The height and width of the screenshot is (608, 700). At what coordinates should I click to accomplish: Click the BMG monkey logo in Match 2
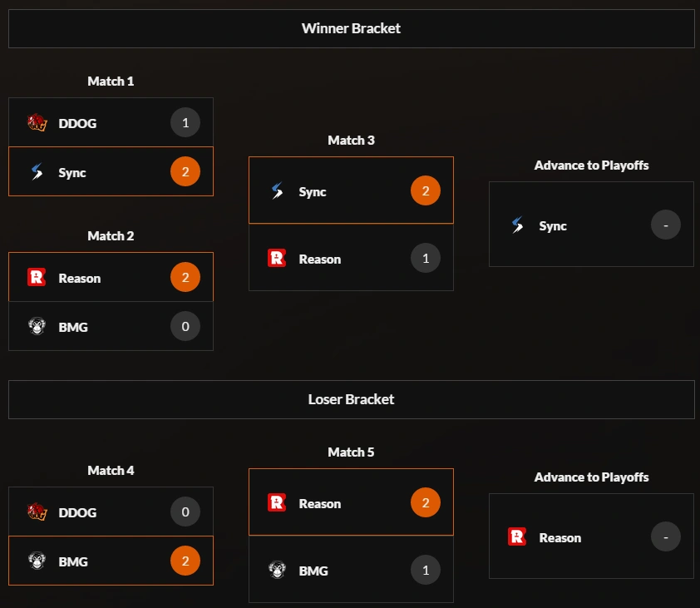[37, 327]
